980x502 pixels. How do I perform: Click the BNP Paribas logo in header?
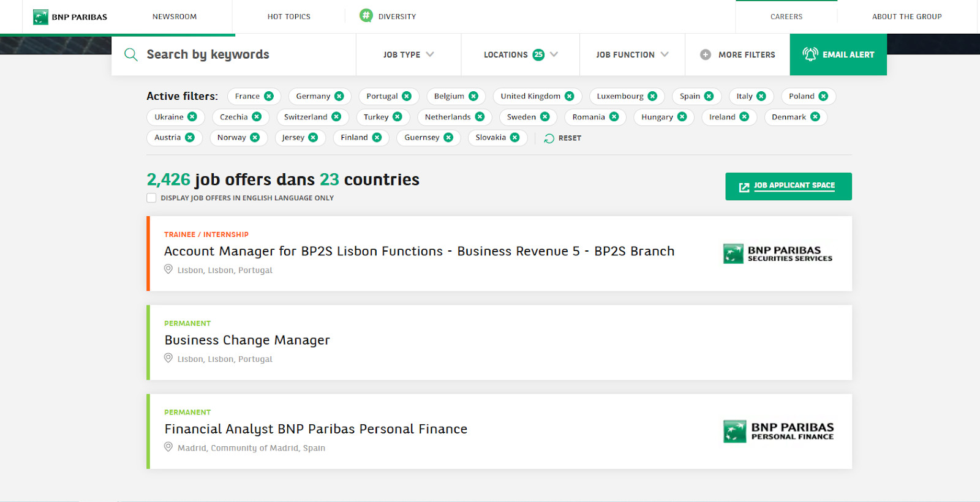tap(70, 17)
